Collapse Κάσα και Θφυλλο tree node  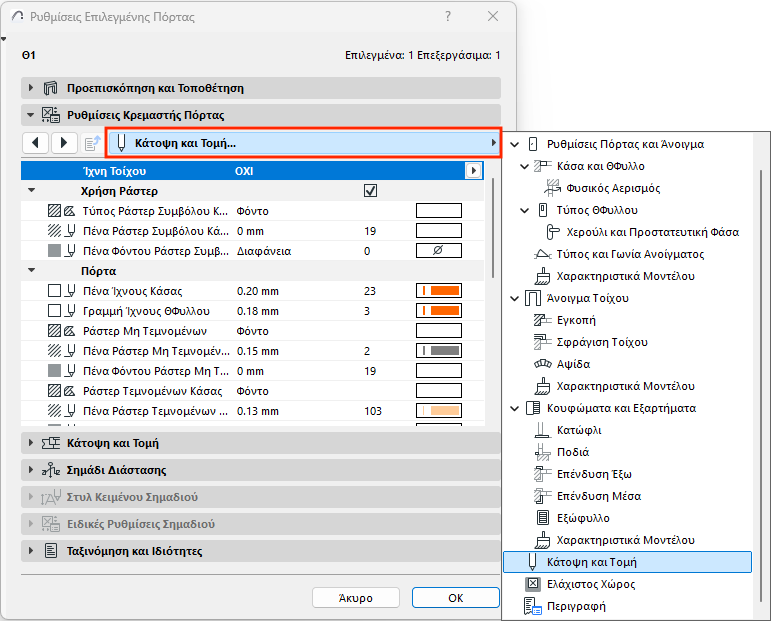click(524, 166)
